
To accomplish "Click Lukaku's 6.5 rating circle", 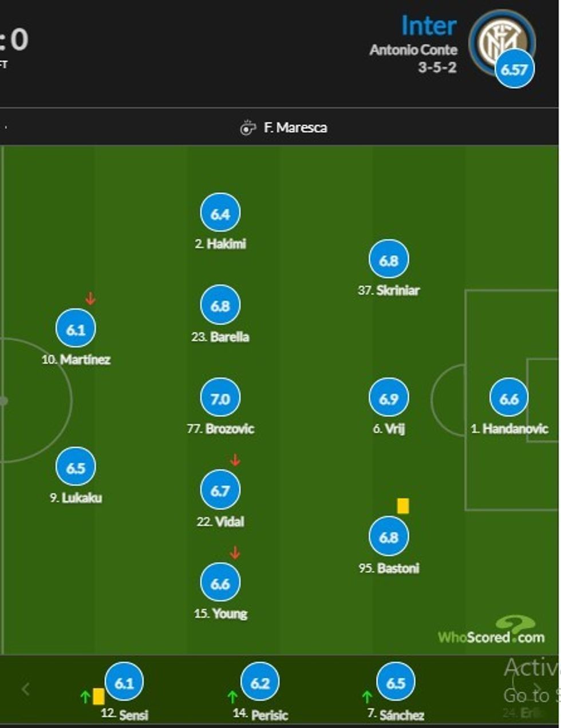I will (x=76, y=468).
